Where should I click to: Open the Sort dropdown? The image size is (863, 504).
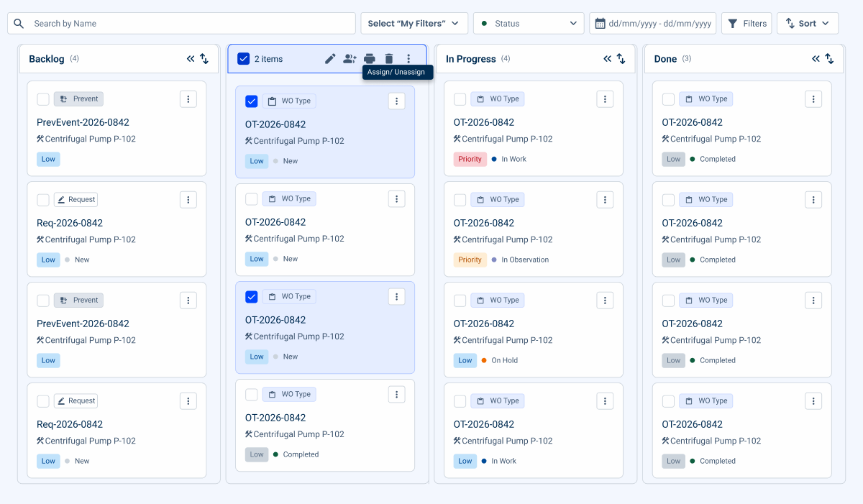pos(808,24)
